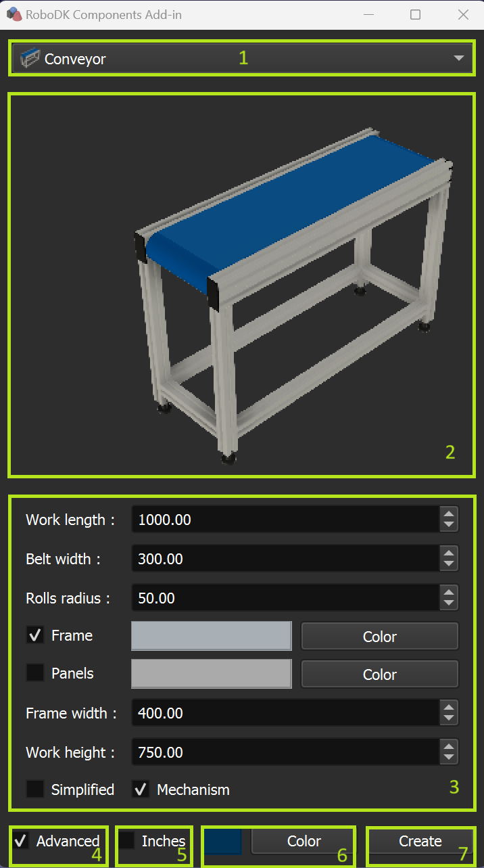Increase Work length with up arrow

click(449, 513)
